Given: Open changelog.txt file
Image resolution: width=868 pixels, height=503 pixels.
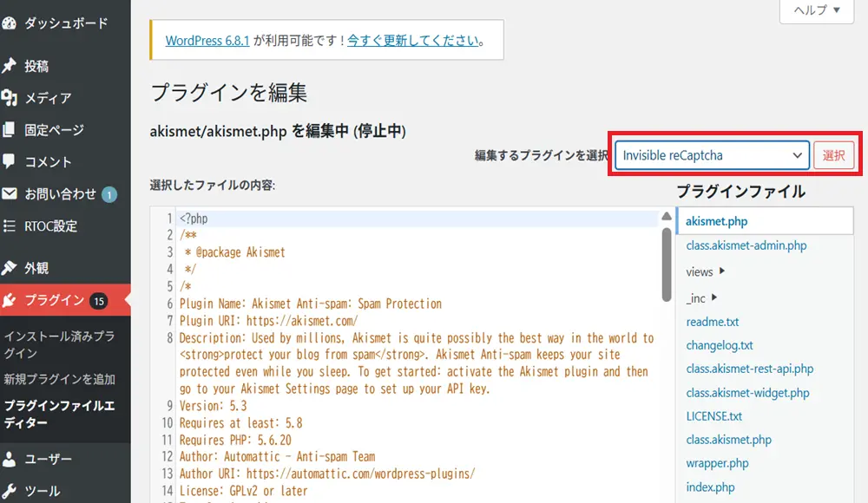Looking at the screenshot, I should (x=720, y=345).
